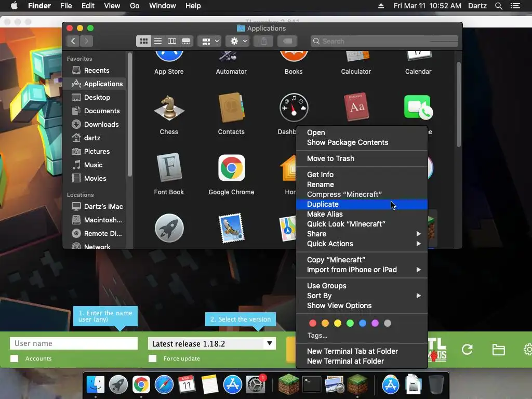532x399 pixels.
Task: Select the Mail stamp icon in Finder
Action: (231, 228)
